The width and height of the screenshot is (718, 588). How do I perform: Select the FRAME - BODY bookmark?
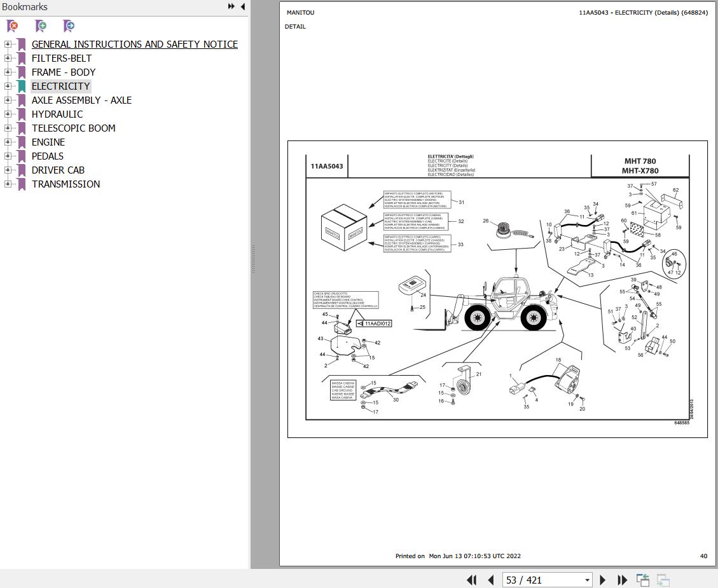[x=64, y=72]
